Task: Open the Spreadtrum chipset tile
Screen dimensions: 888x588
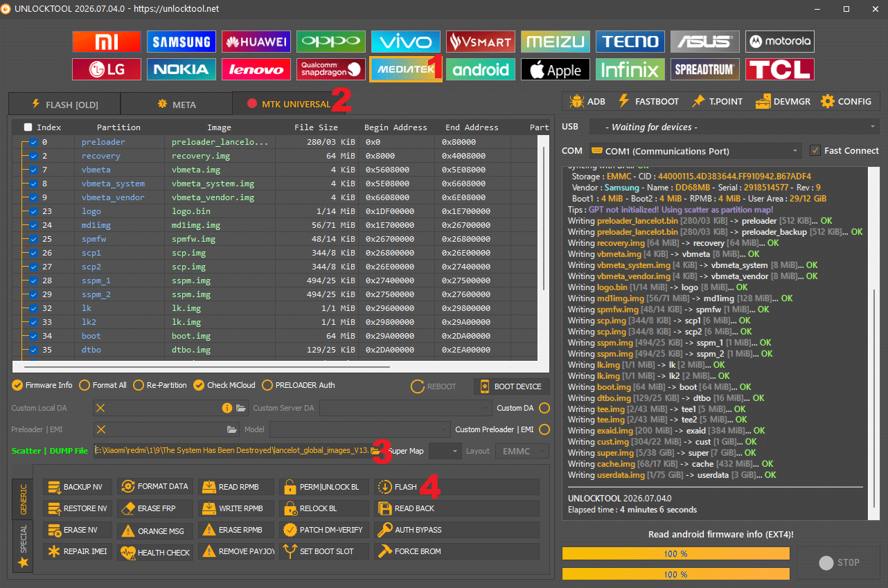Action: click(x=704, y=69)
